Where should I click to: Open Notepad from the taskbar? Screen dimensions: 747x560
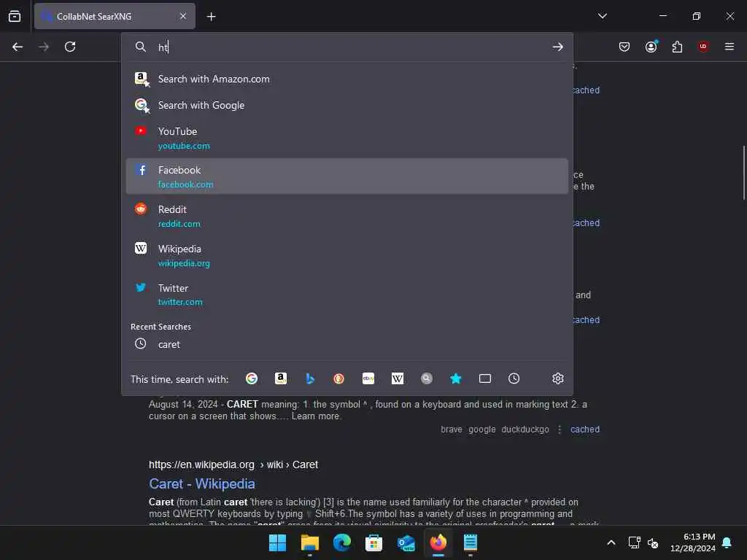pyautogui.click(x=471, y=542)
